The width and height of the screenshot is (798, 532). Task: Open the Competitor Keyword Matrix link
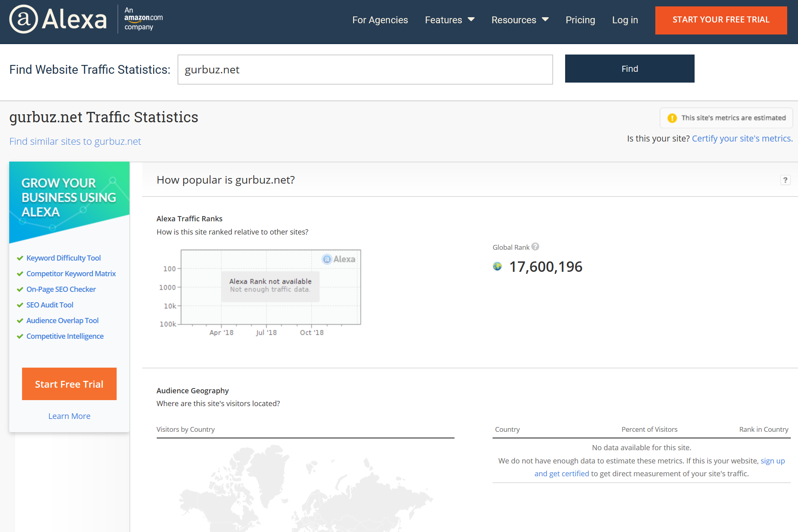(71, 273)
